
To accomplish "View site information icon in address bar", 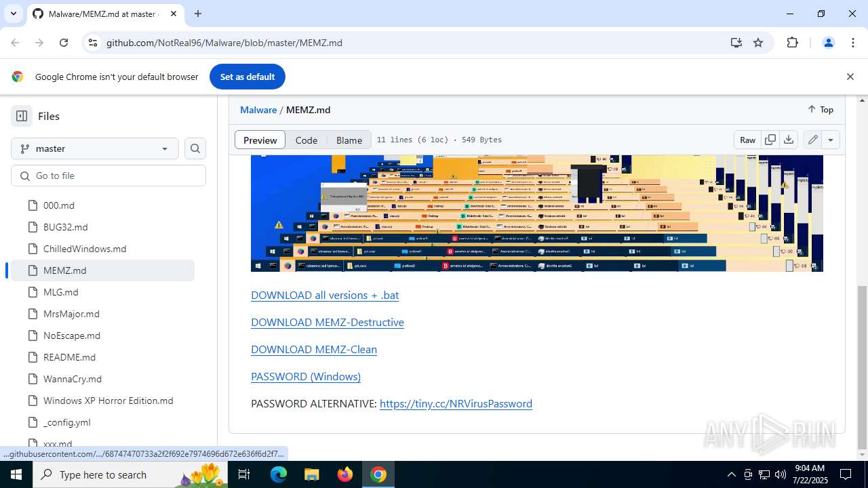I will tap(93, 43).
